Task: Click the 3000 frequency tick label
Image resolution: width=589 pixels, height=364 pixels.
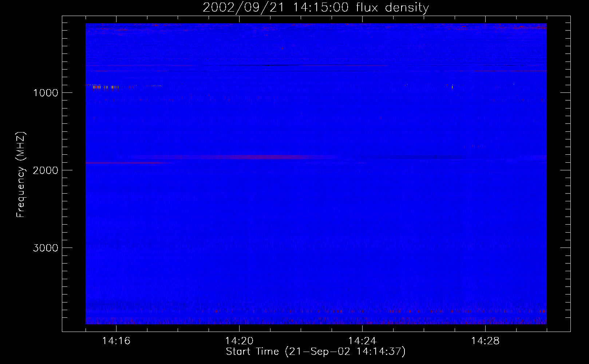Action: [46, 248]
